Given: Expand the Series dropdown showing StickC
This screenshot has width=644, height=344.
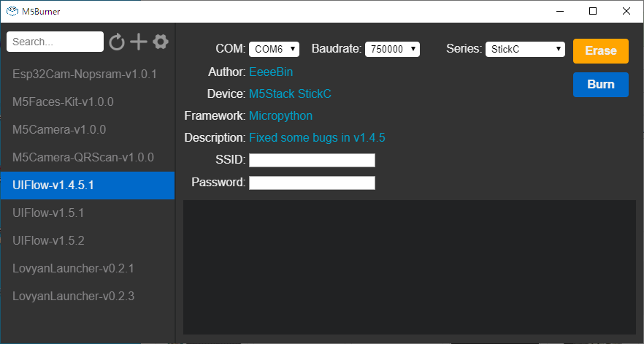Looking at the screenshot, I should coord(525,49).
